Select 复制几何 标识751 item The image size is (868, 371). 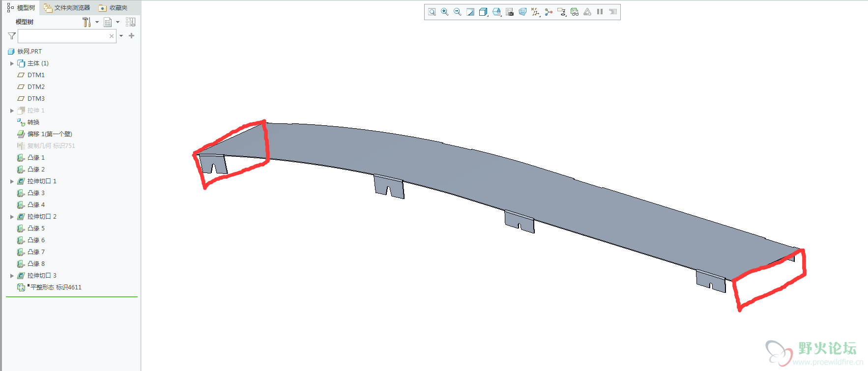[46, 146]
